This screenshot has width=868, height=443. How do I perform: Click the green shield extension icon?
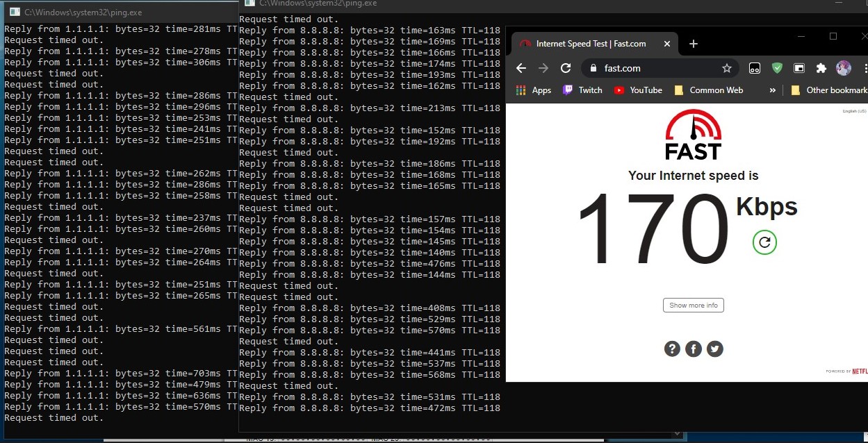point(777,68)
